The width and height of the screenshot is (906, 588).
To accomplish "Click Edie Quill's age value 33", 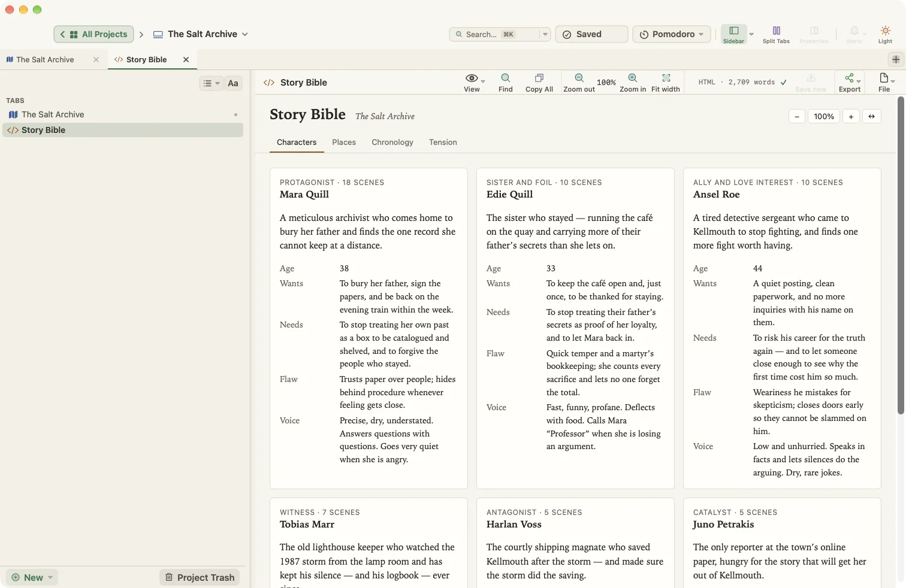I will (551, 268).
